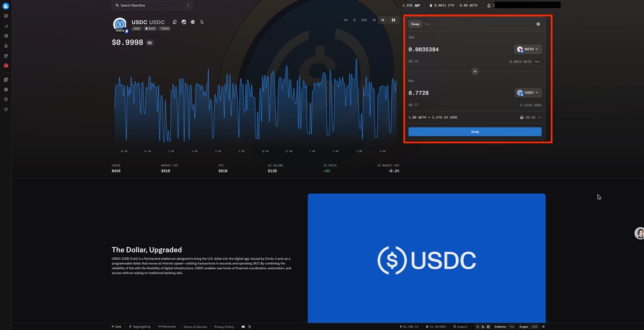Select the Buy tab

pyautogui.click(x=427, y=24)
